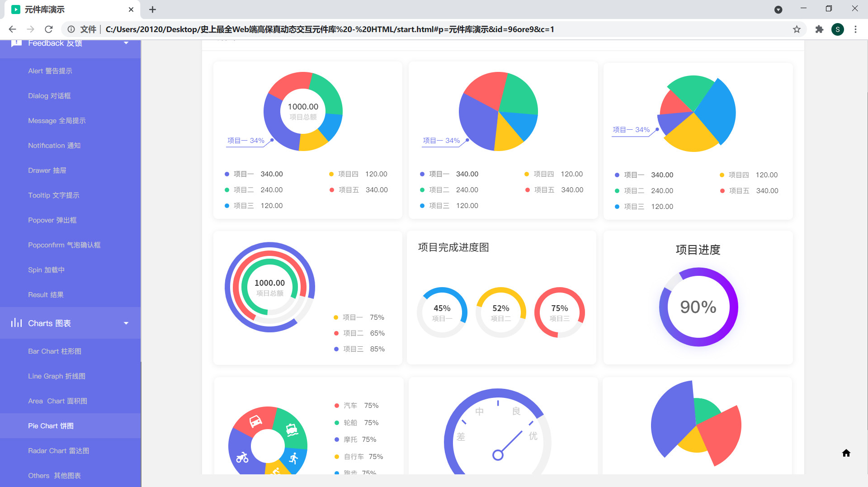Open Tooltip 文字提示 menu item
The height and width of the screenshot is (487, 868).
(54, 195)
